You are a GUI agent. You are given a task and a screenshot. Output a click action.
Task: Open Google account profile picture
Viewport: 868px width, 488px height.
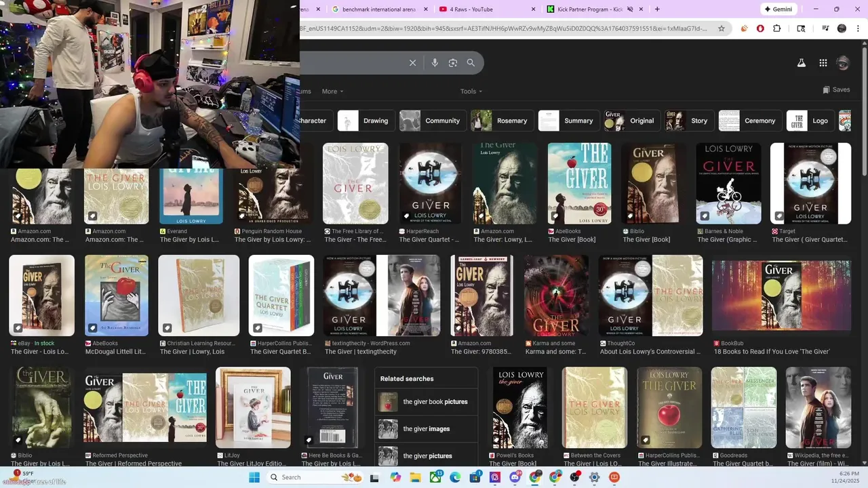[843, 63]
